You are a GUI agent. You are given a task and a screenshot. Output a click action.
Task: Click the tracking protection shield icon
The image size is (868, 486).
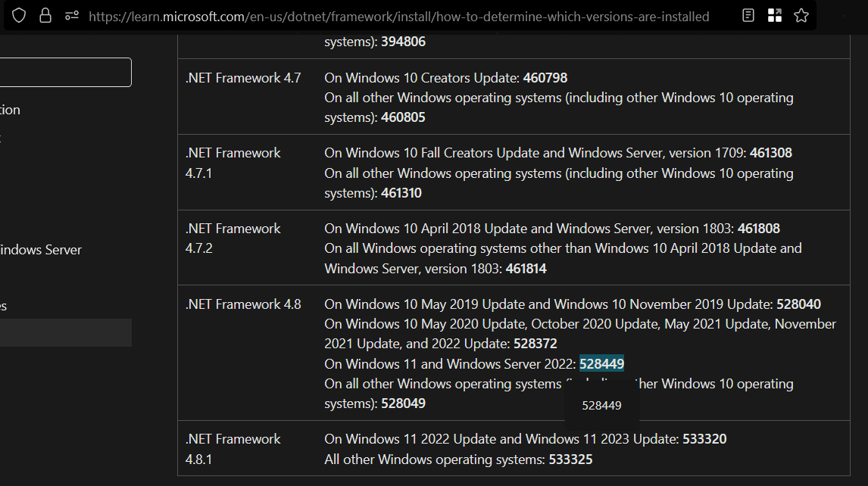tap(19, 16)
